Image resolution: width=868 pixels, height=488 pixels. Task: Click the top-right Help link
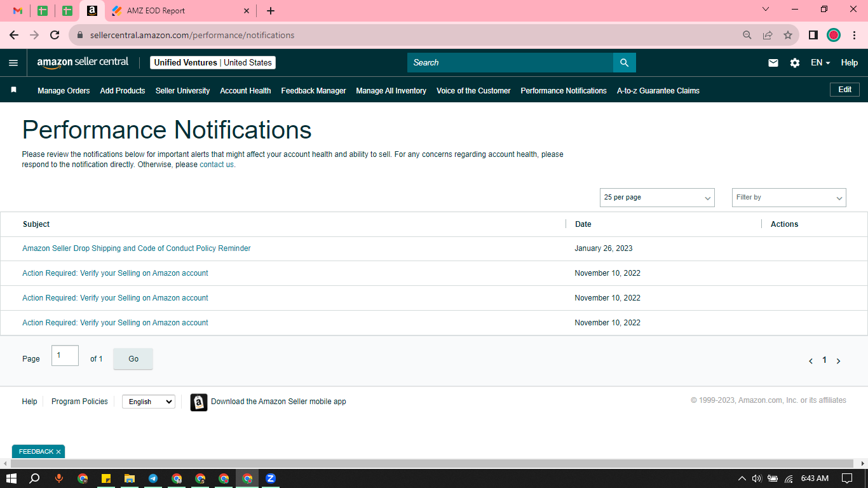pyautogui.click(x=850, y=63)
